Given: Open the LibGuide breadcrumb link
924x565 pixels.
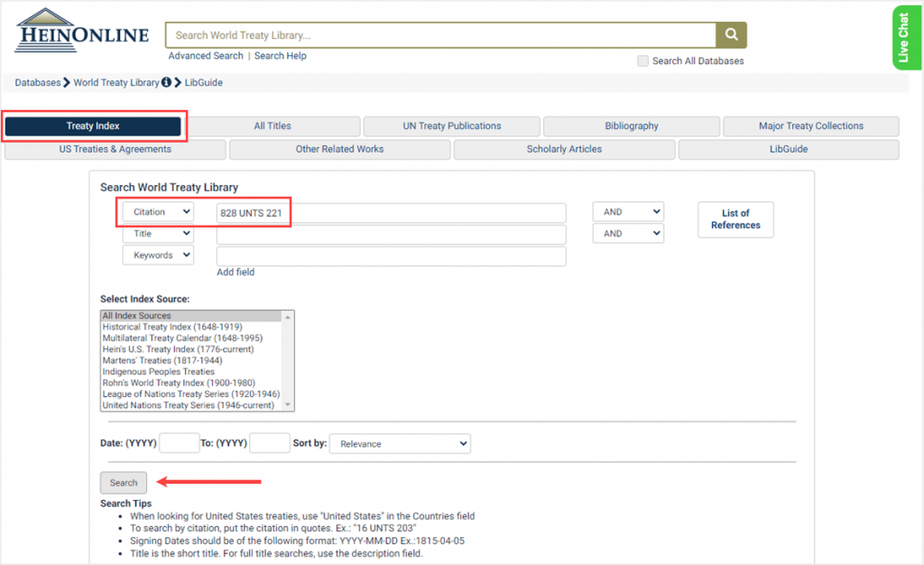Looking at the screenshot, I should tap(204, 82).
